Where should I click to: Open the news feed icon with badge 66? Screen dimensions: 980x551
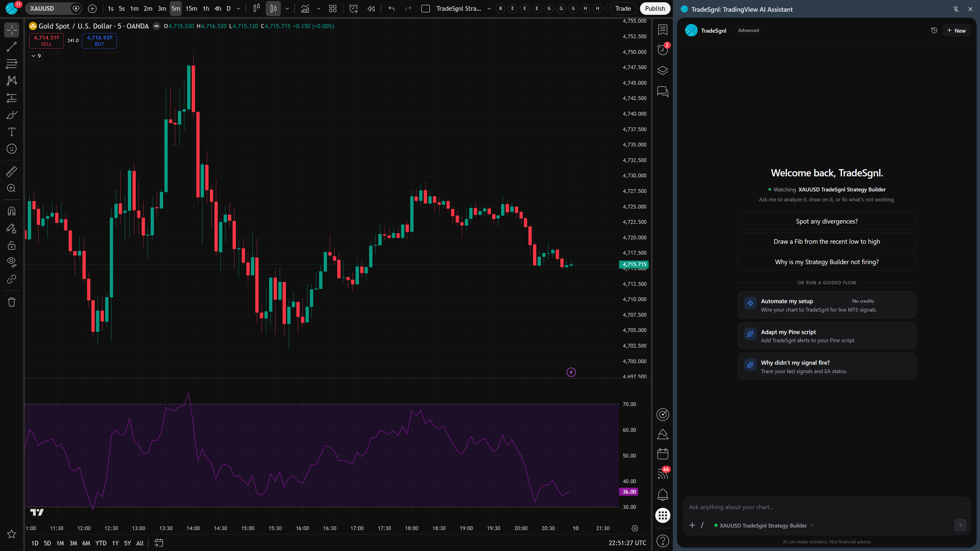coord(663,474)
